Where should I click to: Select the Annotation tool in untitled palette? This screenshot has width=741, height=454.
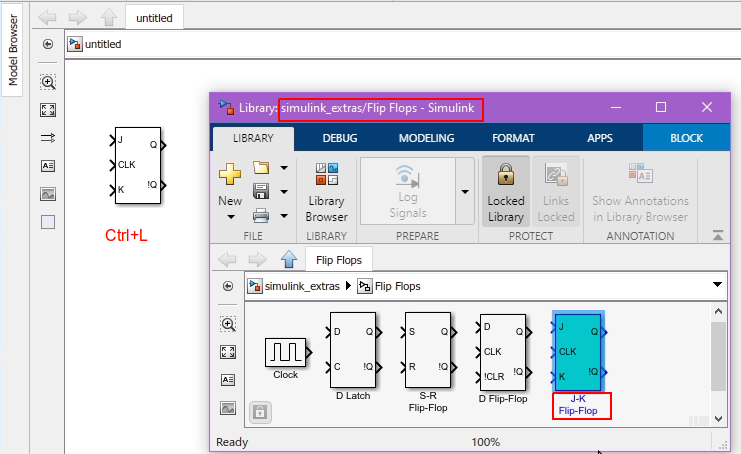coord(48,166)
